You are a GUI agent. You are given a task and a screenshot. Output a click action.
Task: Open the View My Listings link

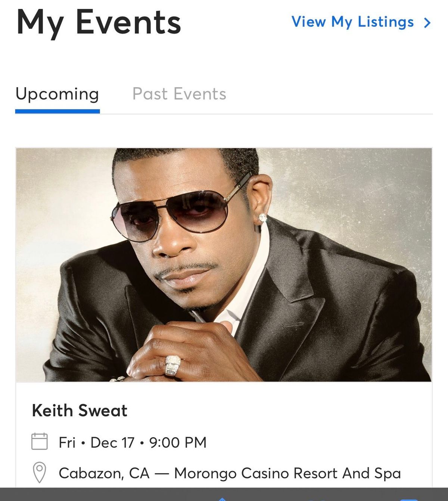point(352,22)
